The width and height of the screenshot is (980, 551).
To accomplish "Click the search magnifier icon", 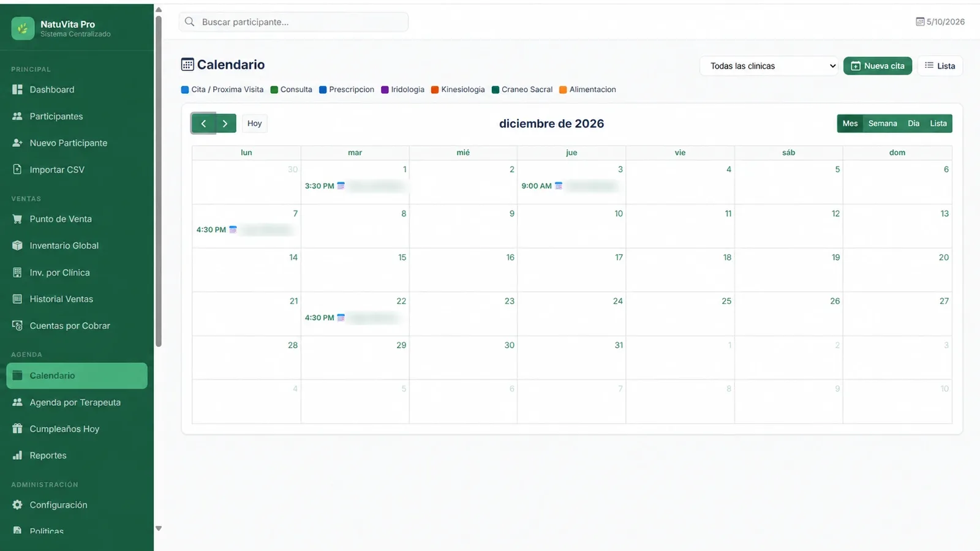I will (190, 21).
